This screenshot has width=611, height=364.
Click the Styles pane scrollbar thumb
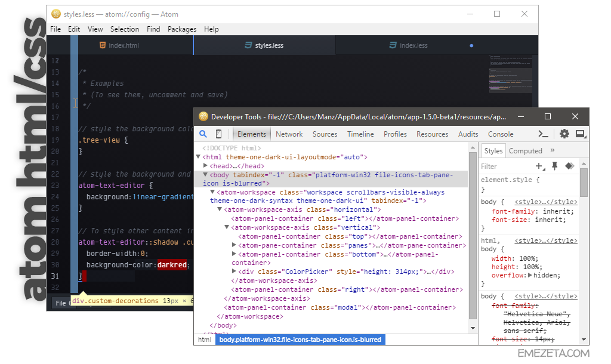click(584, 183)
